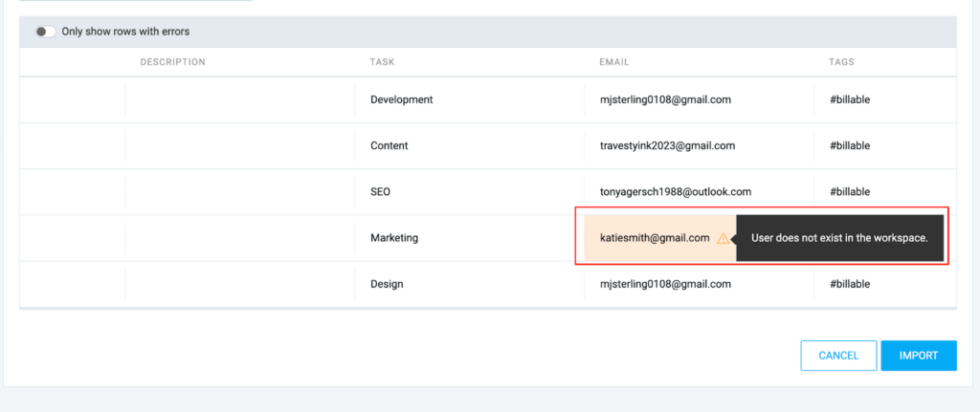This screenshot has height=412, width=980.
Task: Click the 'User does not exist' tooltip
Action: 839,238
